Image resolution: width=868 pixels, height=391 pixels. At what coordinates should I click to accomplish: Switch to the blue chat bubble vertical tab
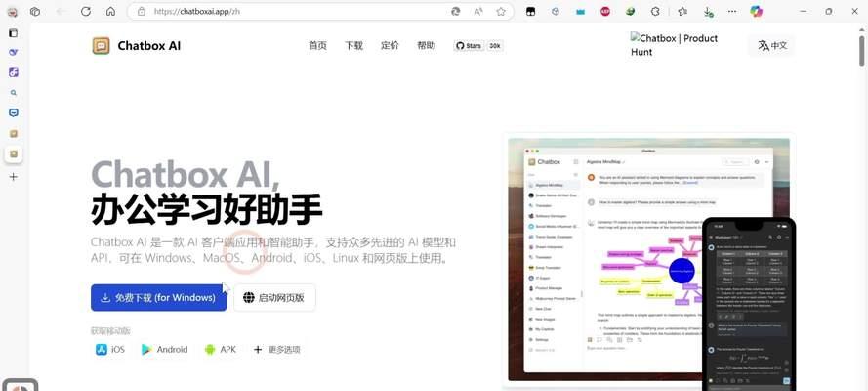tap(14, 113)
